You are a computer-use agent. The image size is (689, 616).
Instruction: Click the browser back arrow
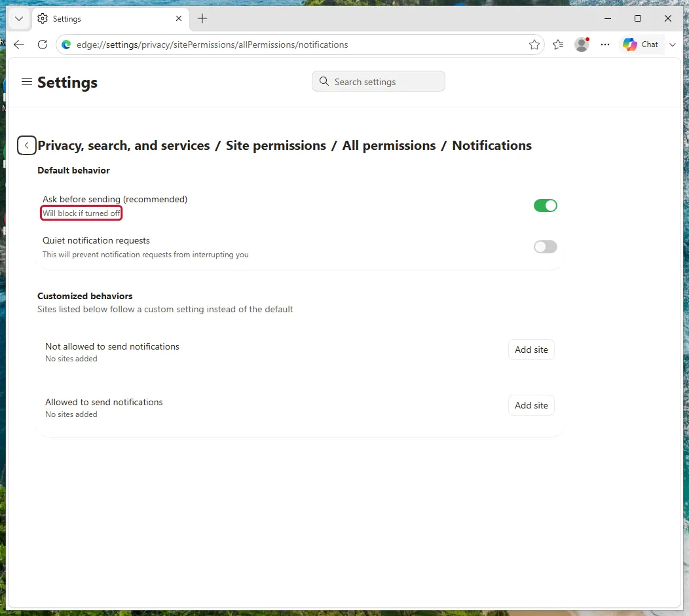point(19,45)
